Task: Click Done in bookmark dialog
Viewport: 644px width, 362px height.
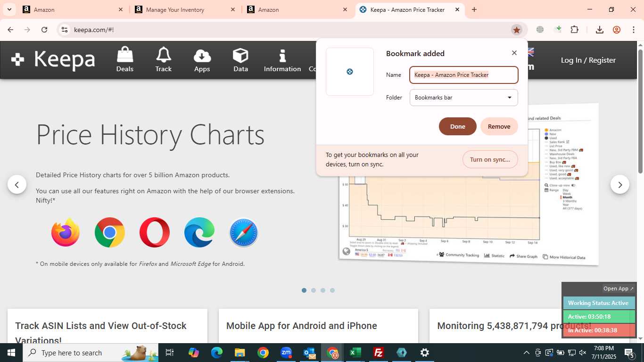Action: 458,126
